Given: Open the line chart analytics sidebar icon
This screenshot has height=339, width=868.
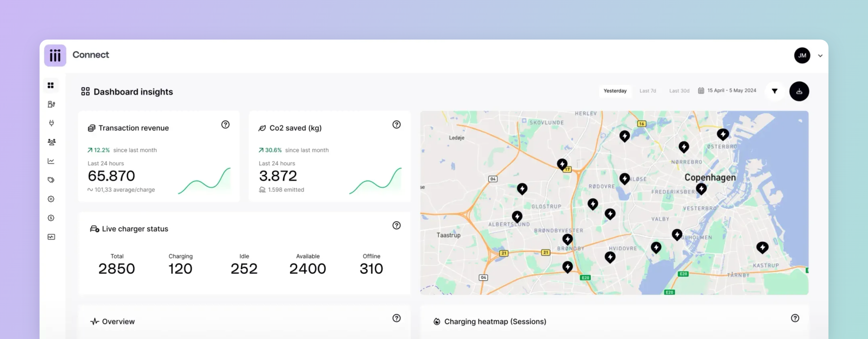Looking at the screenshot, I should [x=51, y=161].
